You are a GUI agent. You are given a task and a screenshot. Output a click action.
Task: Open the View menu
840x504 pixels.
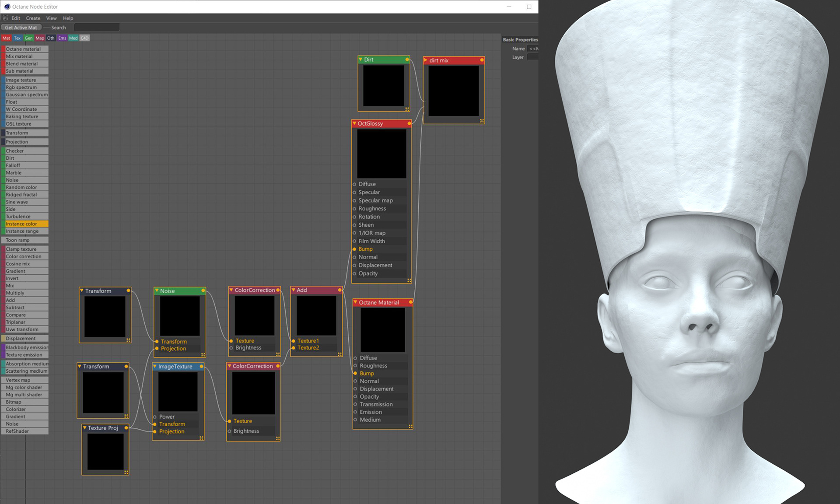coord(51,18)
